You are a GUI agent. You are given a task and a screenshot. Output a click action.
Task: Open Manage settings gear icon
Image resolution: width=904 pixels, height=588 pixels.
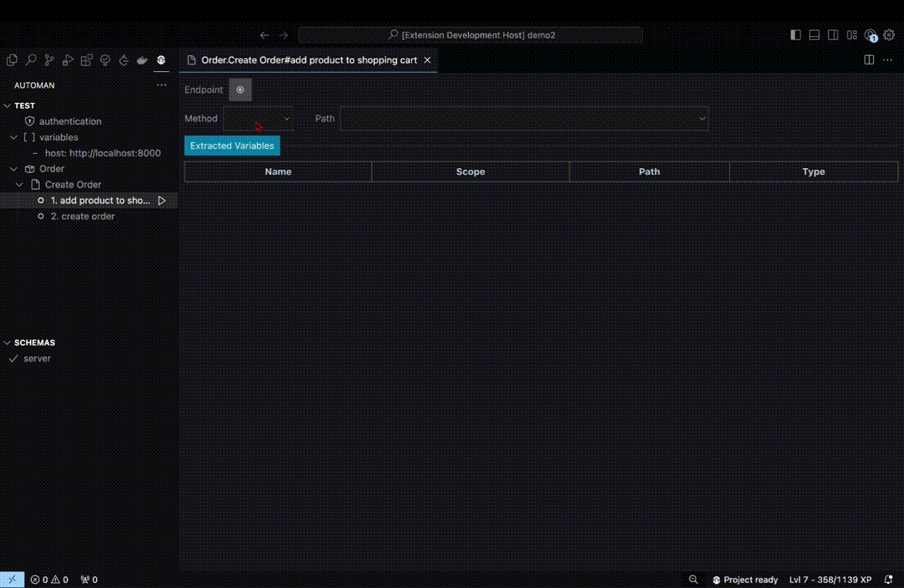[889, 35]
